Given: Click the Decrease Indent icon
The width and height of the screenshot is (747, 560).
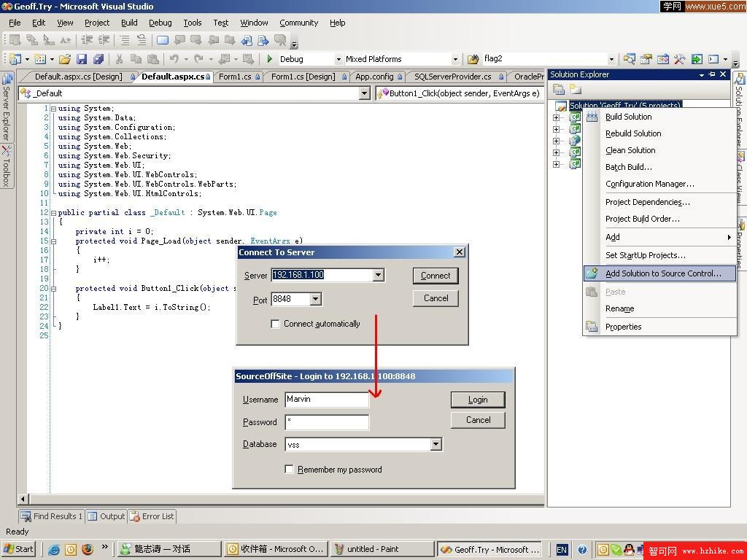Looking at the screenshot, I should 87,40.
